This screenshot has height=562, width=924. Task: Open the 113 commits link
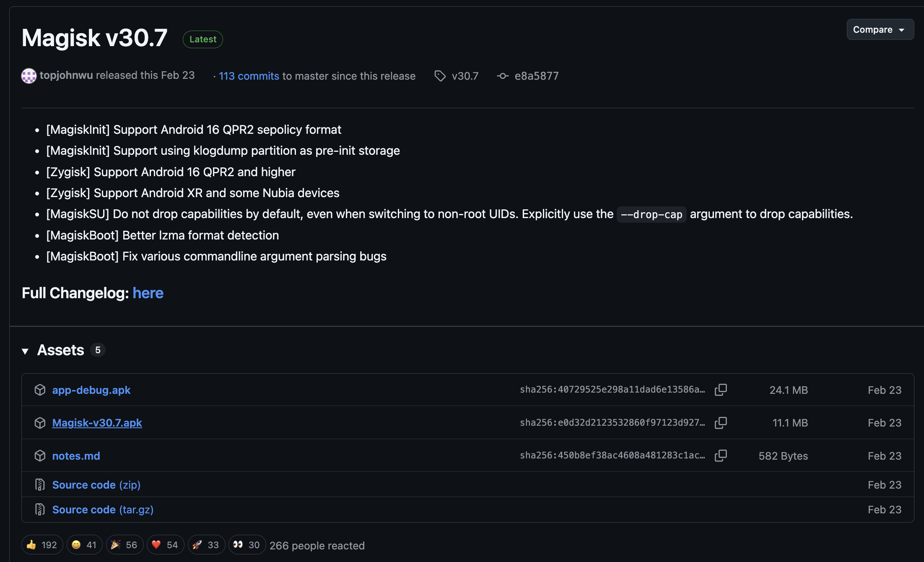pos(249,76)
